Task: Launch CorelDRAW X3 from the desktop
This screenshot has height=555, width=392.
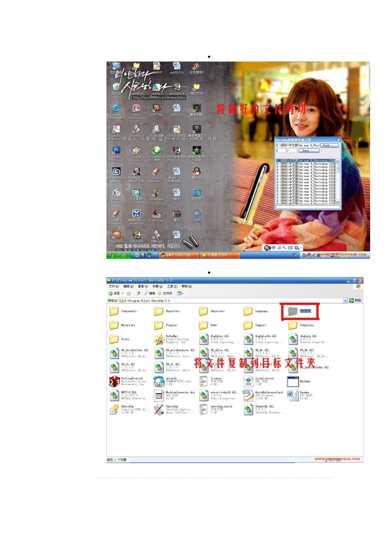Action: coord(156,152)
